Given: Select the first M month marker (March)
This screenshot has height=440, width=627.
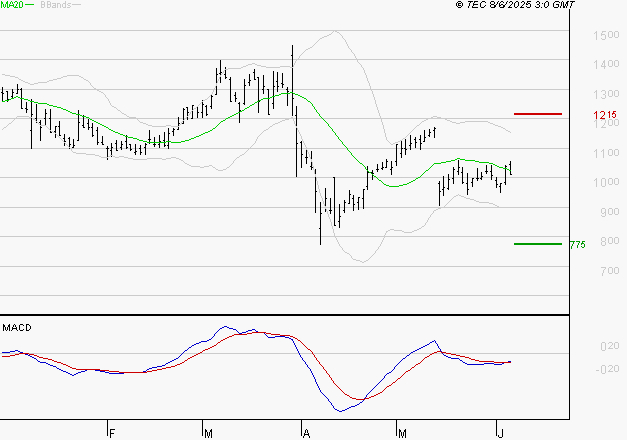Looking at the screenshot, I should (208, 433).
